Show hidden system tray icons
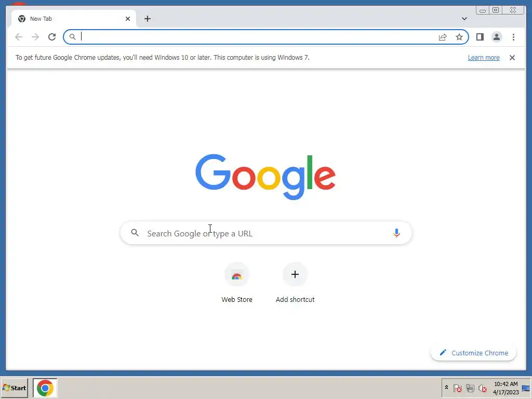This screenshot has width=532, height=399. point(446,388)
